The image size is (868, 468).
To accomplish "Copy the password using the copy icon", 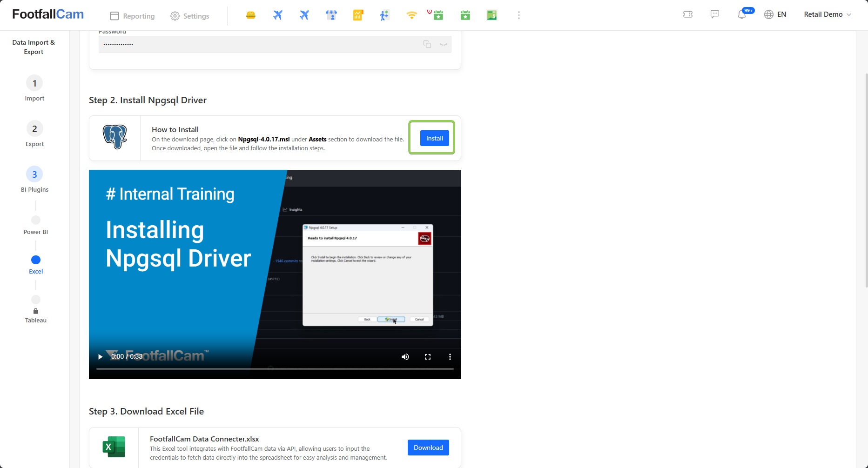I will (427, 44).
